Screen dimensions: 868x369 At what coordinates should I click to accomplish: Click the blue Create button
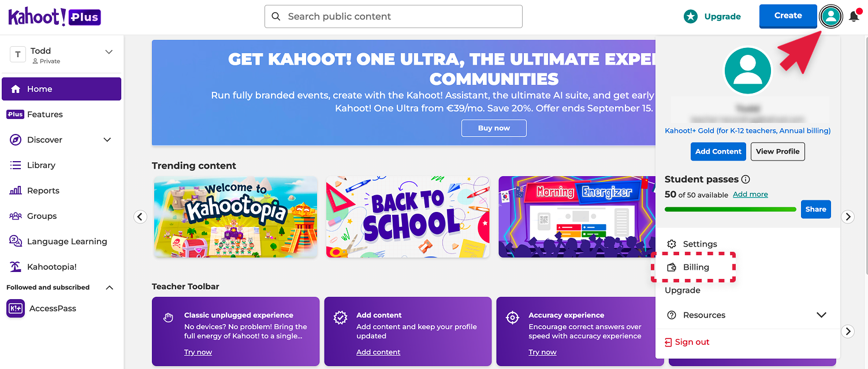pyautogui.click(x=788, y=16)
